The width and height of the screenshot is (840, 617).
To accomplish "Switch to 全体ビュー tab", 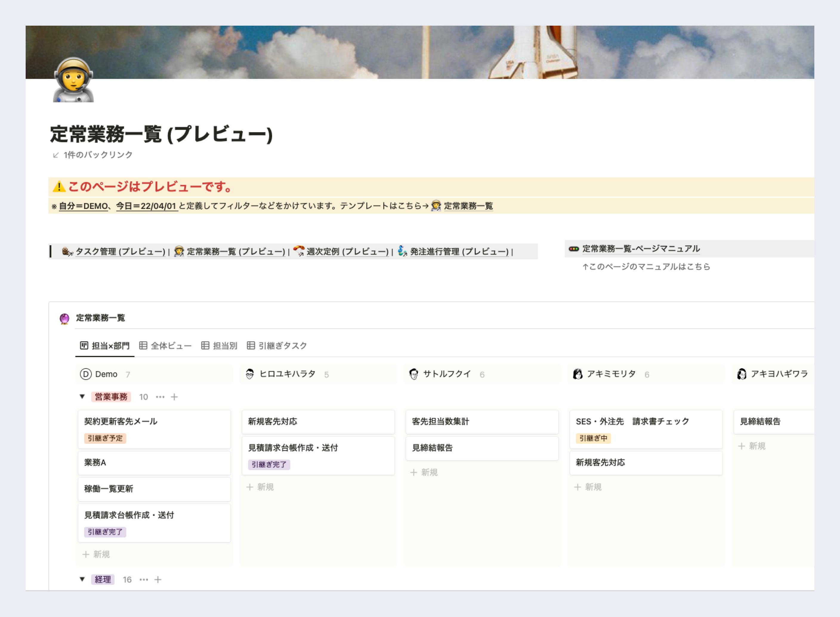I will (165, 345).
